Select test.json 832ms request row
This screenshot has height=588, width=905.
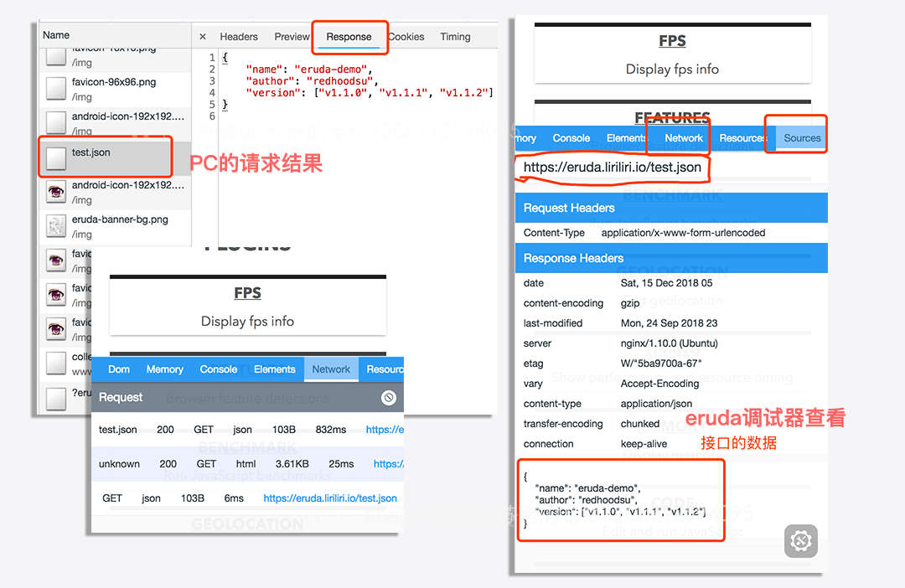point(247,430)
